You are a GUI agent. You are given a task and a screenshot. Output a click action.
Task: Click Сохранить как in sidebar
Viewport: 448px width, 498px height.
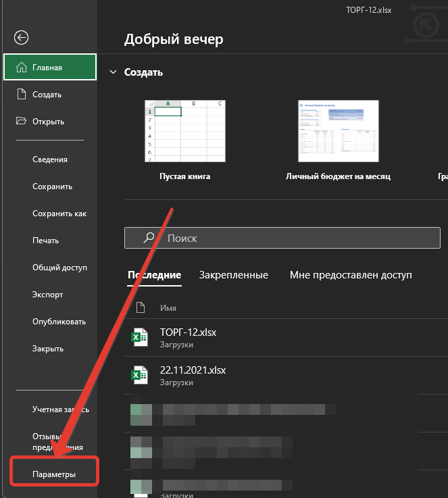(59, 214)
